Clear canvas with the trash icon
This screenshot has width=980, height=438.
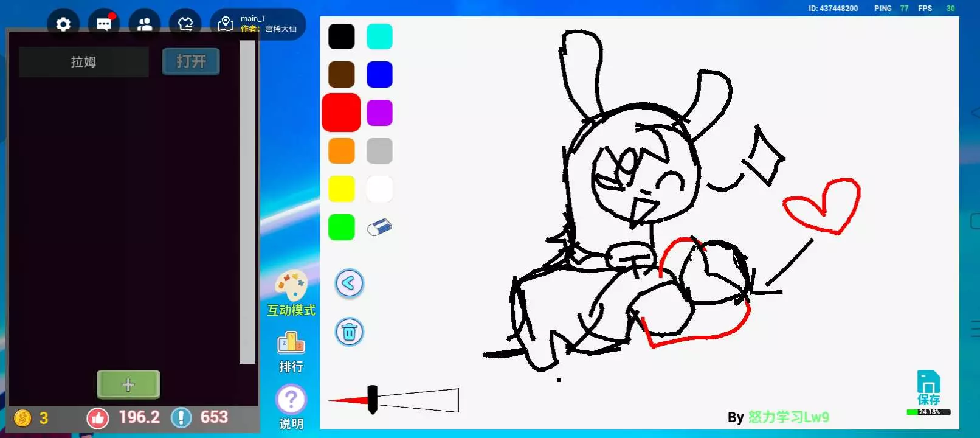[x=350, y=332]
